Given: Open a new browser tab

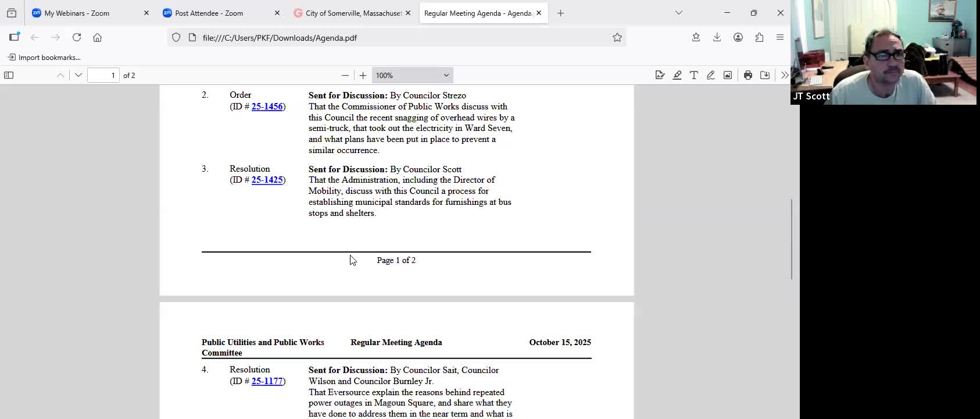Looking at the screenshot, I should pyautogui.click(x=561, y=13).
